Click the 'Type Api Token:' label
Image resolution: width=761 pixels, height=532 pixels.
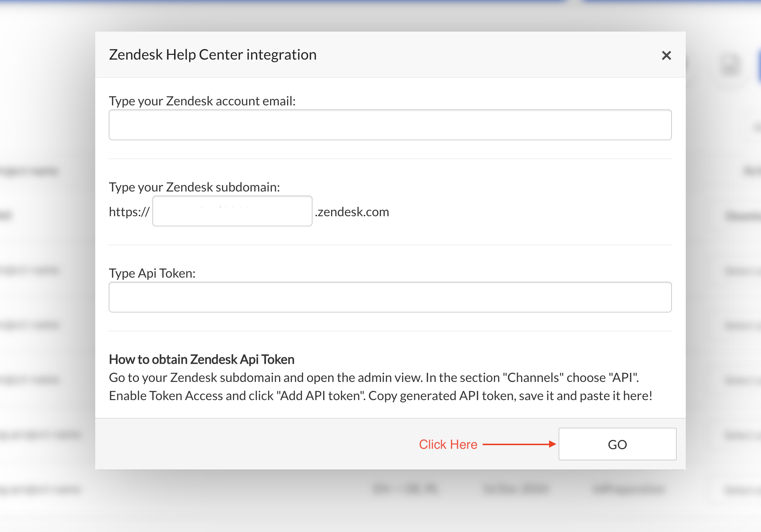point(152,273)
